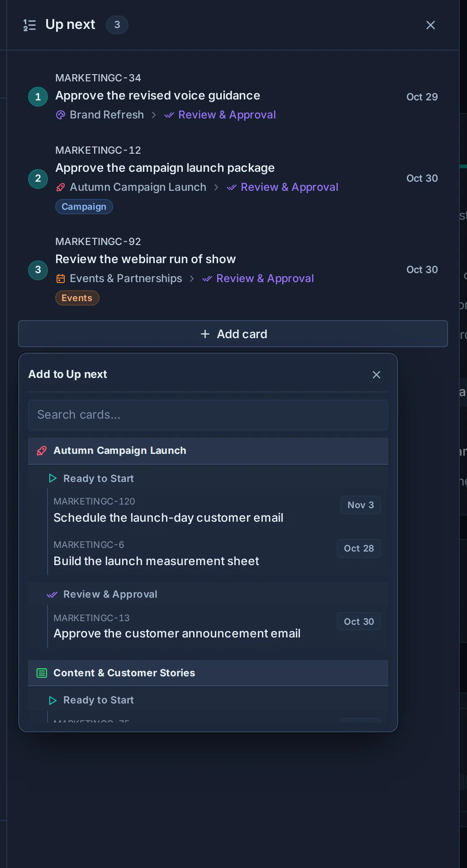Click the Autumn Campaign Launch breadcrumb link
Viewport: 467px width, 868px height.
point(138,188)
